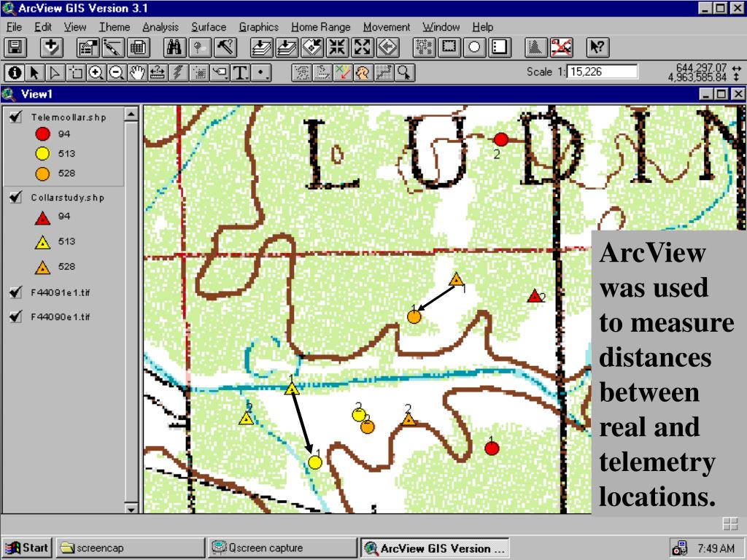Select the F44091e1.tif theme name

click(x=61, y=292)
